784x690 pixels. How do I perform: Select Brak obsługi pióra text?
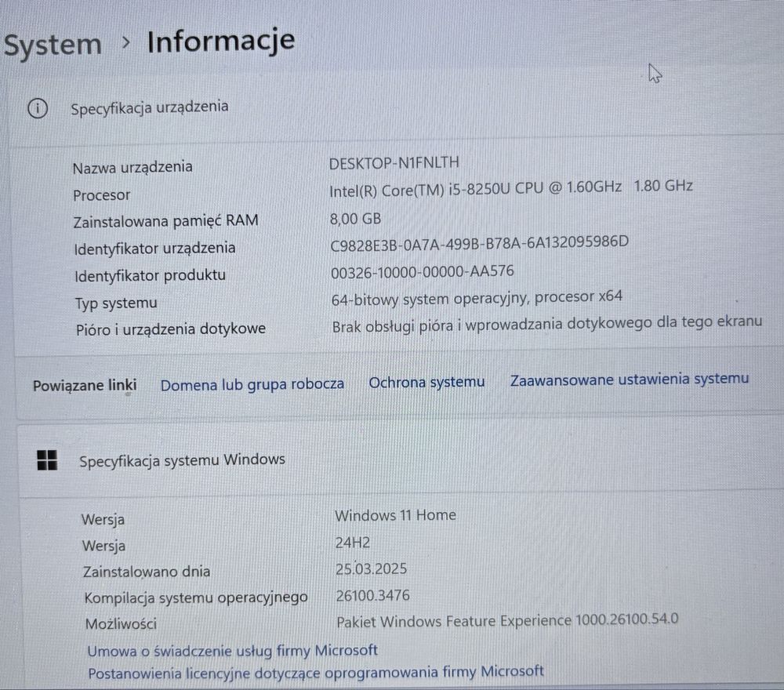[547, 324]
